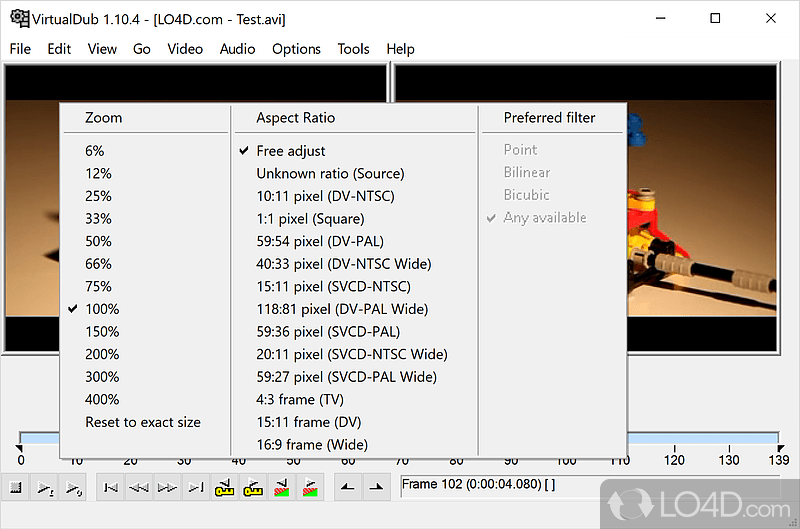Screen dimensions: 800x529
Task: Open the File menu
Action: (20, 49)
